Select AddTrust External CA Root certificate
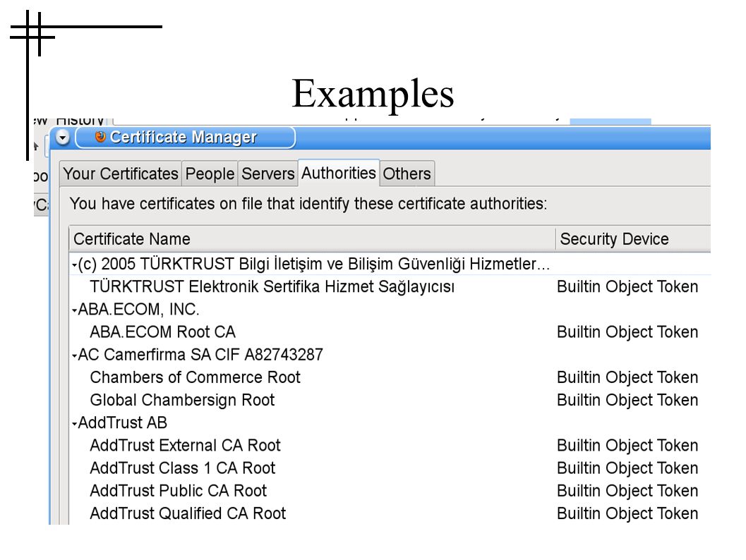 [185, 445]
